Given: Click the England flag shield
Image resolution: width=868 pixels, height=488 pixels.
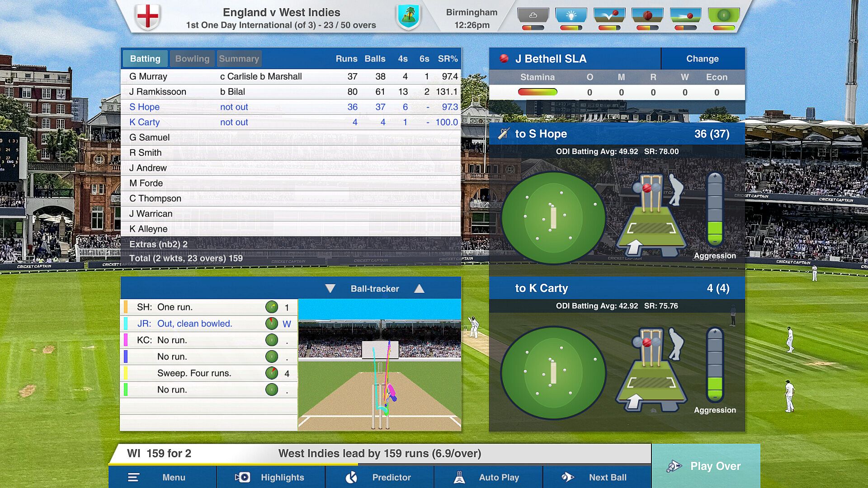Looking at the screenshot, I should pos(148,17).
